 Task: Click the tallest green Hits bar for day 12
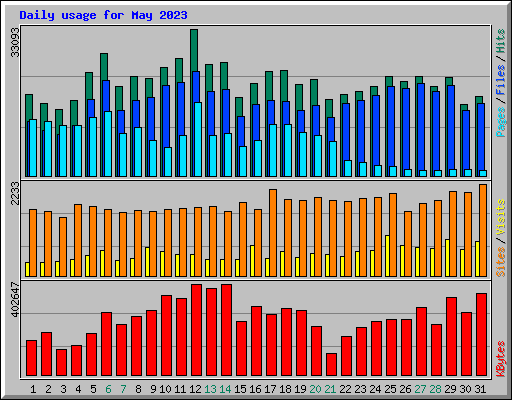pos(194,50)
